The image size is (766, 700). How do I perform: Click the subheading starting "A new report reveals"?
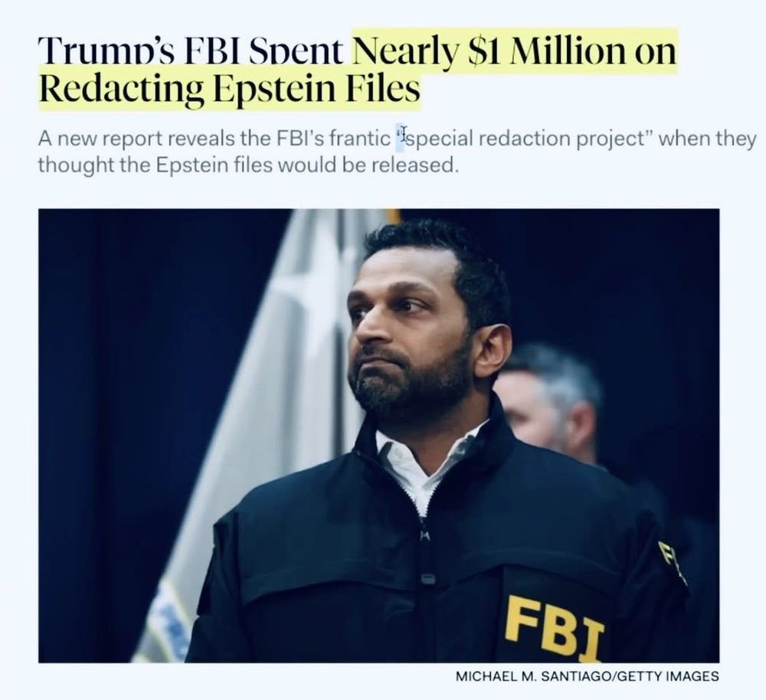397,152
